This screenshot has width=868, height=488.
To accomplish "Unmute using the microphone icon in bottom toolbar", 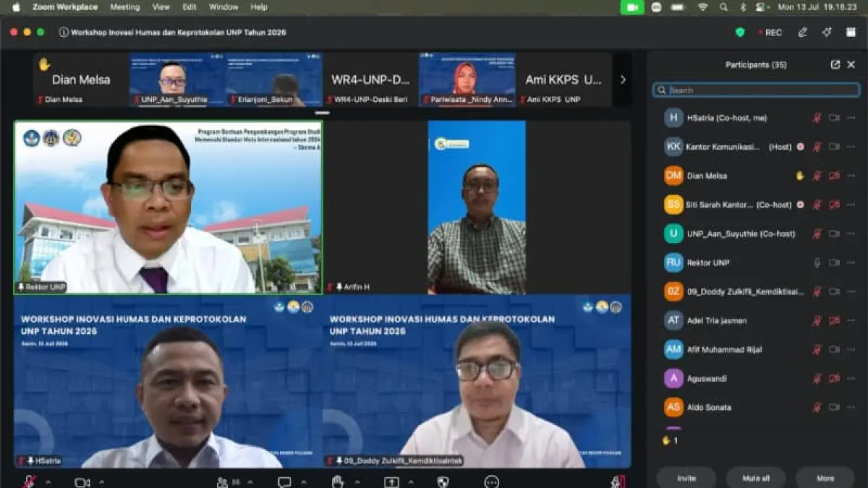I will click(x=30, y=481).
